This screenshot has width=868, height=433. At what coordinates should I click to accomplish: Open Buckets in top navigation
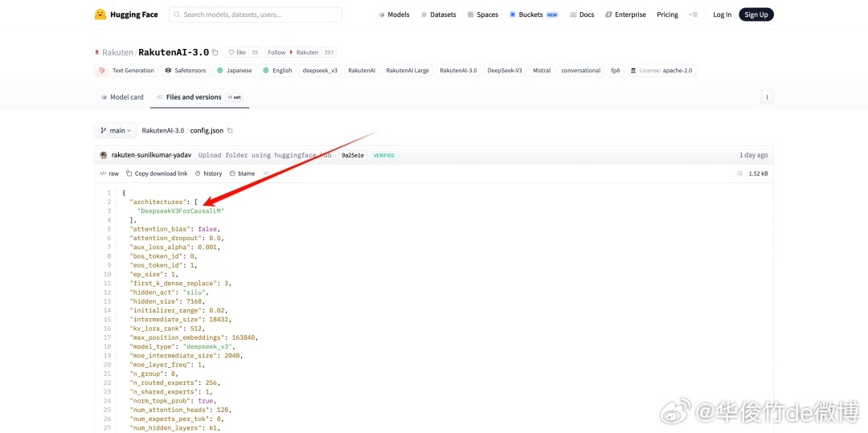[x=534, y=15]
